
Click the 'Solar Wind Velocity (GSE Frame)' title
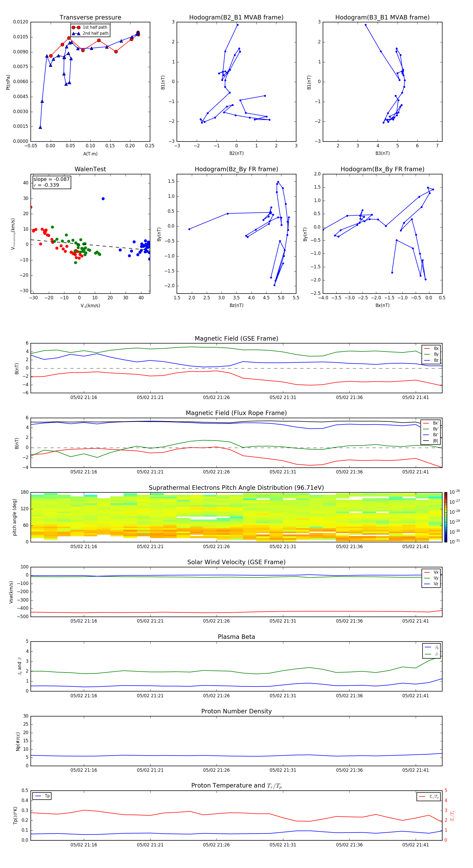(236, 562)
